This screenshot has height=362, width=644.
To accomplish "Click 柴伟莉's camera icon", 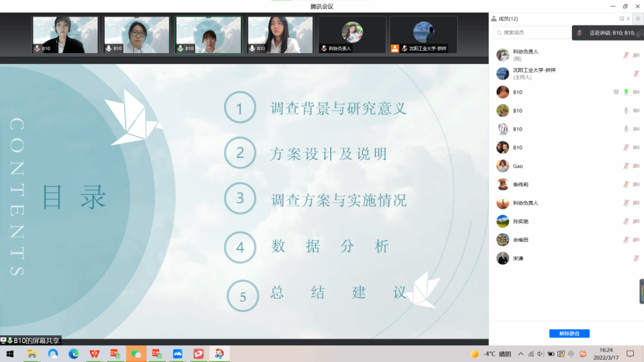I will tap(636, 184).
